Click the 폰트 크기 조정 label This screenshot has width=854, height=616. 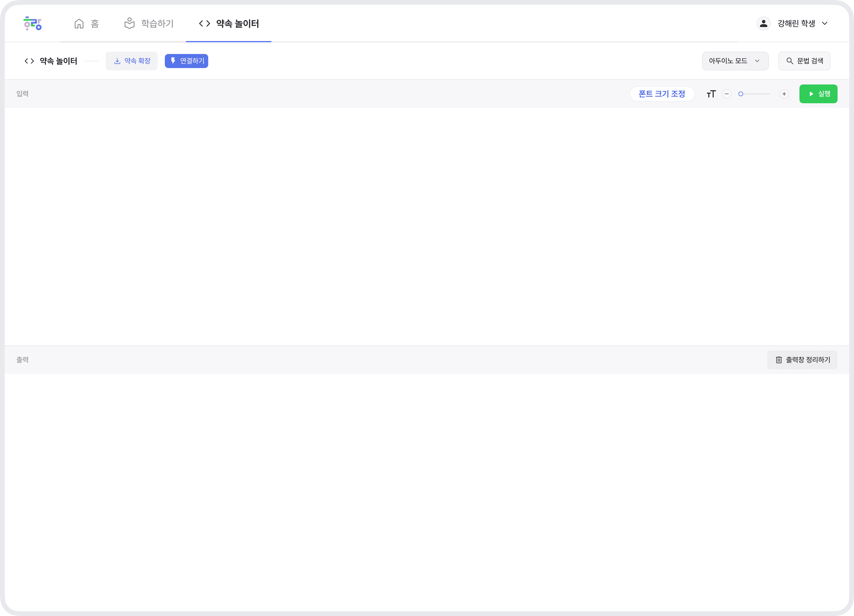coord(662,94)
